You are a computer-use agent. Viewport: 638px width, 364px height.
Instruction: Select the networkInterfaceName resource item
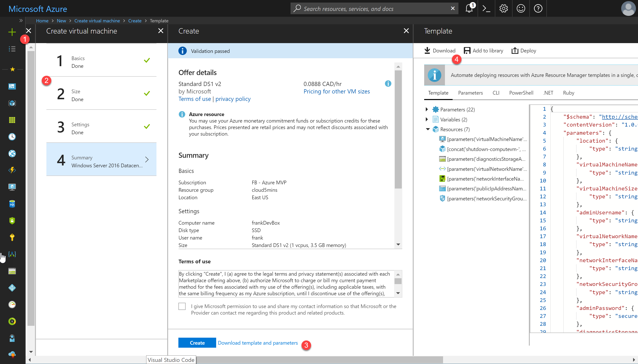point(482,179)
